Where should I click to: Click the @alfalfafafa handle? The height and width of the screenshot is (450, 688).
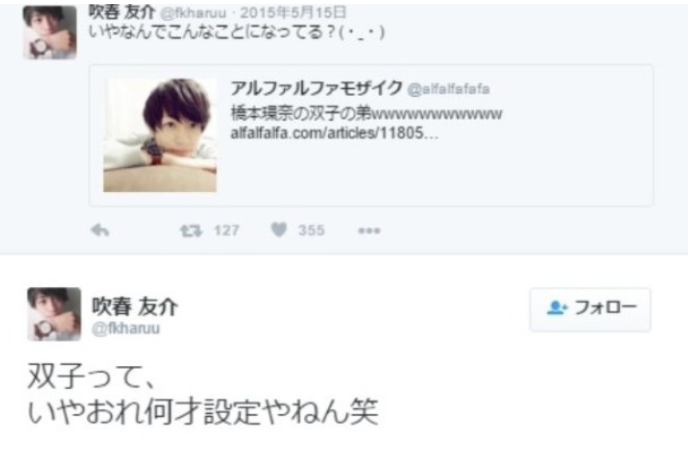tap(448, 89)
